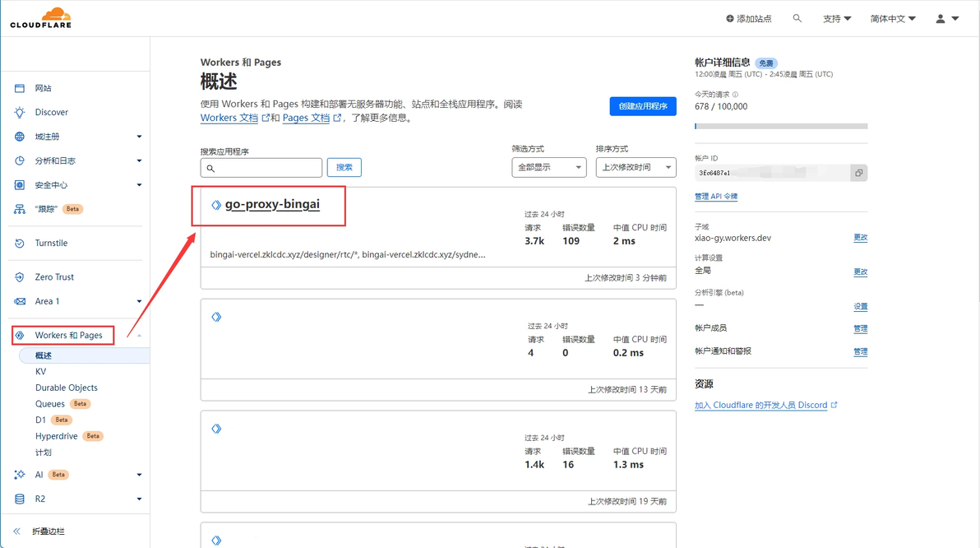
Task: Open the Simplified Chinese language dropdown
Action: [x=893, y=19]
